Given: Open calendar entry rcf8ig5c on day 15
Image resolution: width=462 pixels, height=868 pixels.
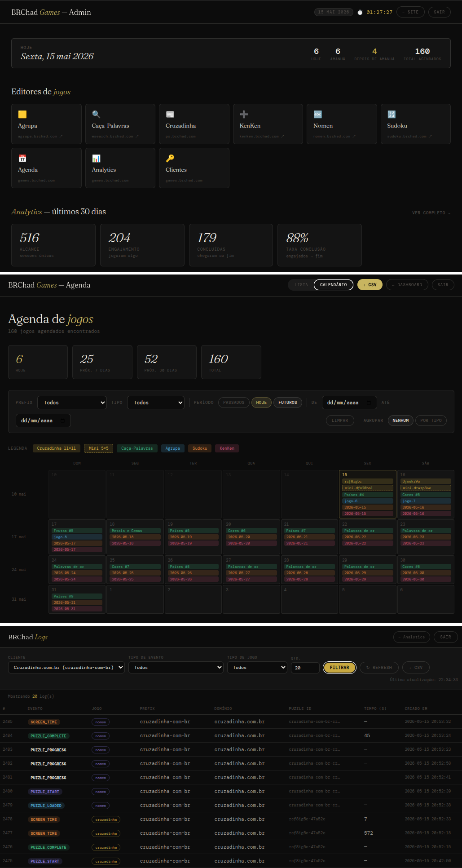Looking at the screenshot, I should 368,481.
